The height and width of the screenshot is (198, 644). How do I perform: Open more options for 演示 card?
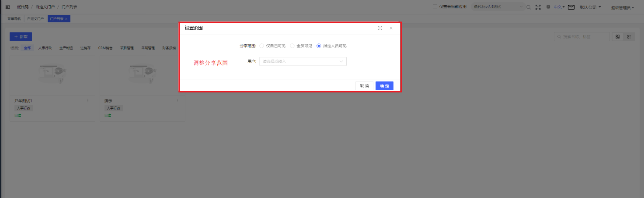(x=178, y=101)
